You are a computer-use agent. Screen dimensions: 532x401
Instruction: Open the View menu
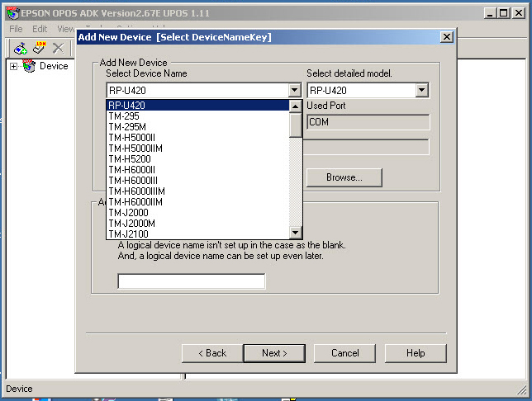coord(65,29)
